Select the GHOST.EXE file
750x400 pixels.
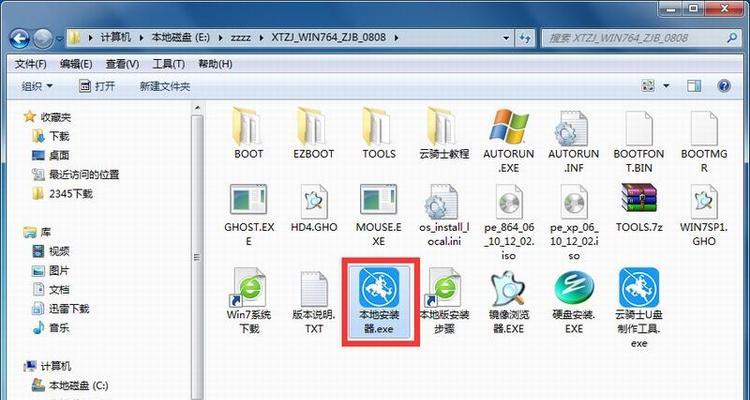coord(249,214)
